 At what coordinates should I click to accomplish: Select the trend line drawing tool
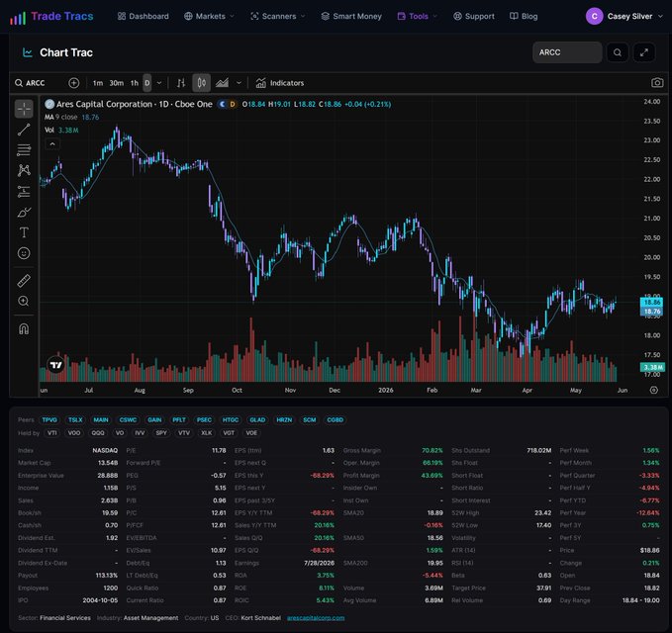(x=24, y=130)
